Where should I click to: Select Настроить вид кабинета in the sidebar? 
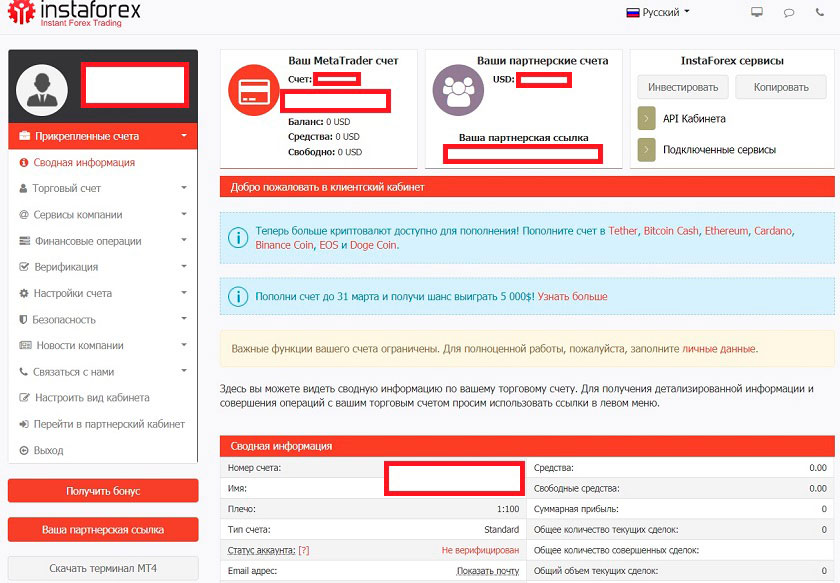92,398
